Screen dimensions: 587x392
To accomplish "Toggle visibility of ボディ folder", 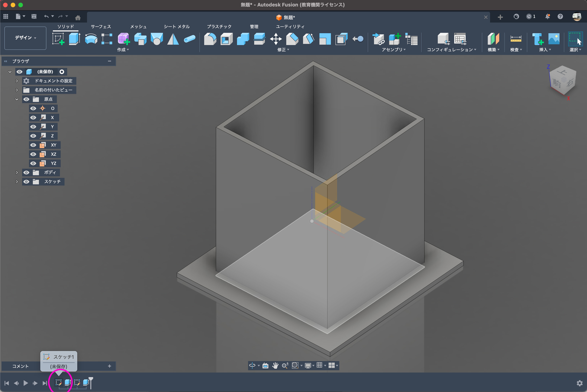I will [26, 173].
